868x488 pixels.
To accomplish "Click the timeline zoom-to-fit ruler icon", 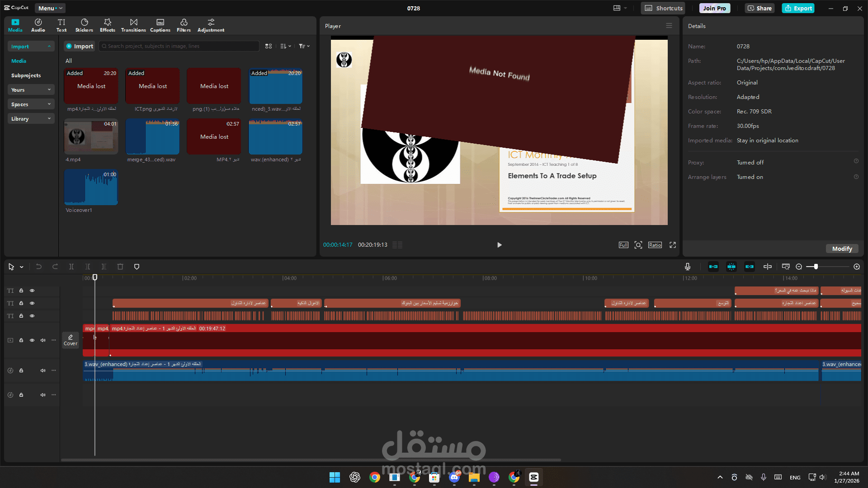I will [786, 267].
